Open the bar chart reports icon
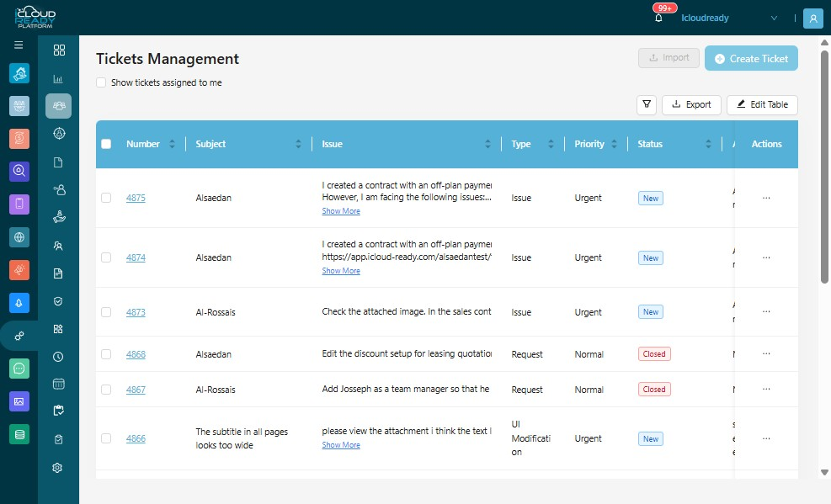This screenshot has width=831, height=504. coord(58,79)
